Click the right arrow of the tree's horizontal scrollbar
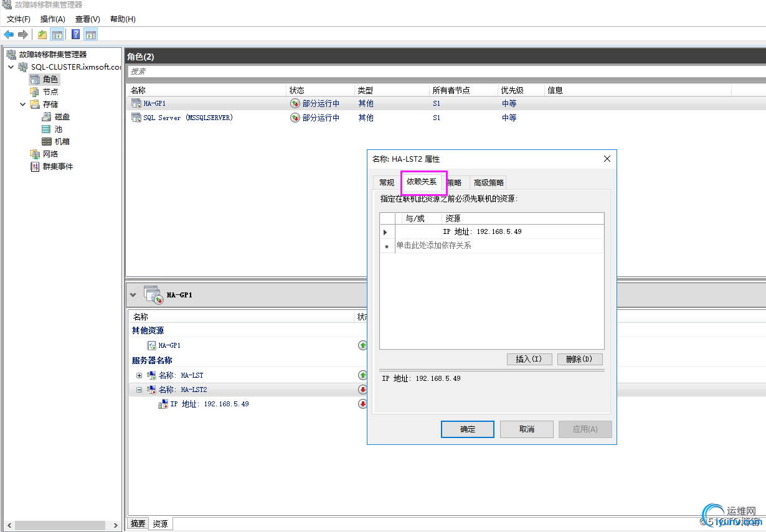766x532 pixels. point(116,525)
